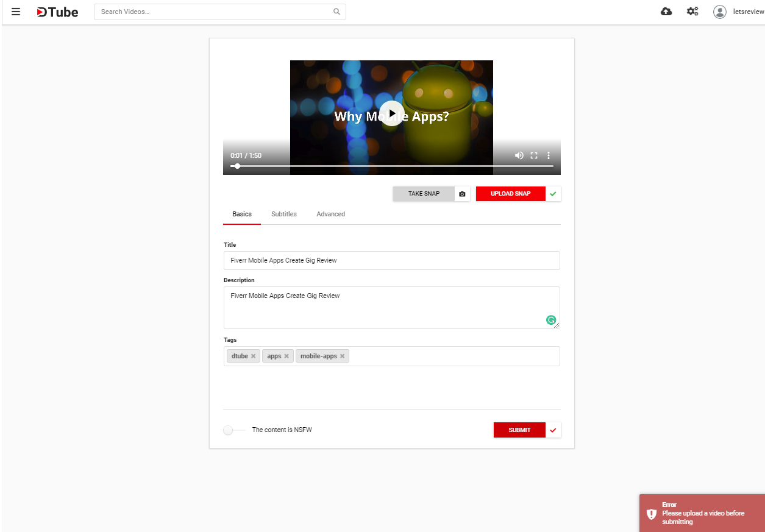Focus the Description text area
This screenshot has height=532, width=765.
391,308
